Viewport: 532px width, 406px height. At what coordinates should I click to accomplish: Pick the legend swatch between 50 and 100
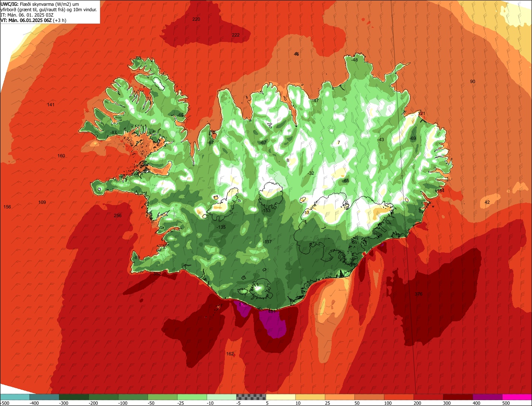369,397
